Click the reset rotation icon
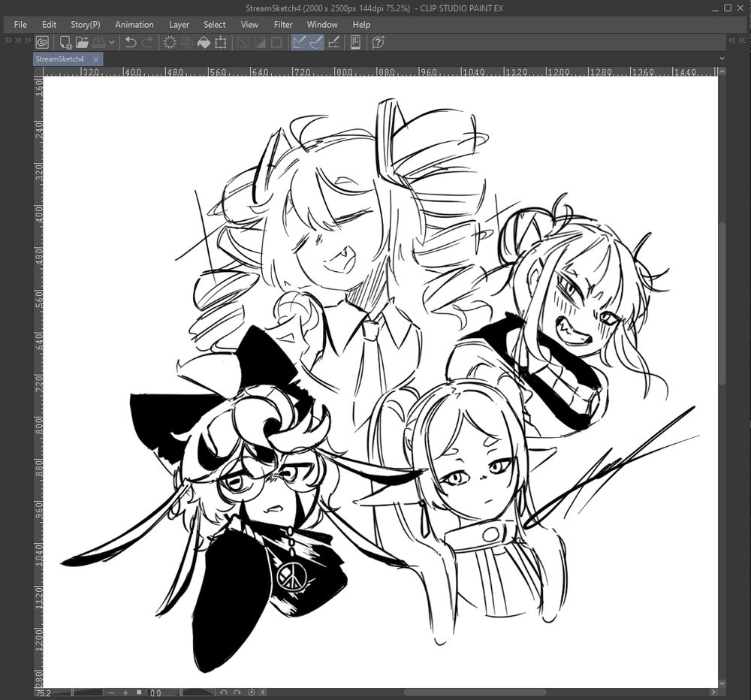The image size is (751, 700). [252, 692]
